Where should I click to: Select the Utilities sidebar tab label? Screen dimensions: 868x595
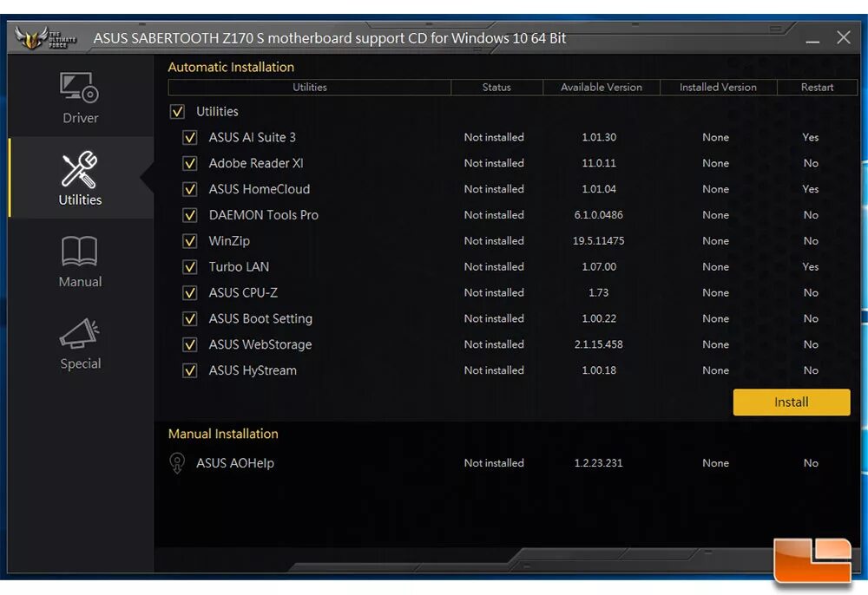pos(80,199)
